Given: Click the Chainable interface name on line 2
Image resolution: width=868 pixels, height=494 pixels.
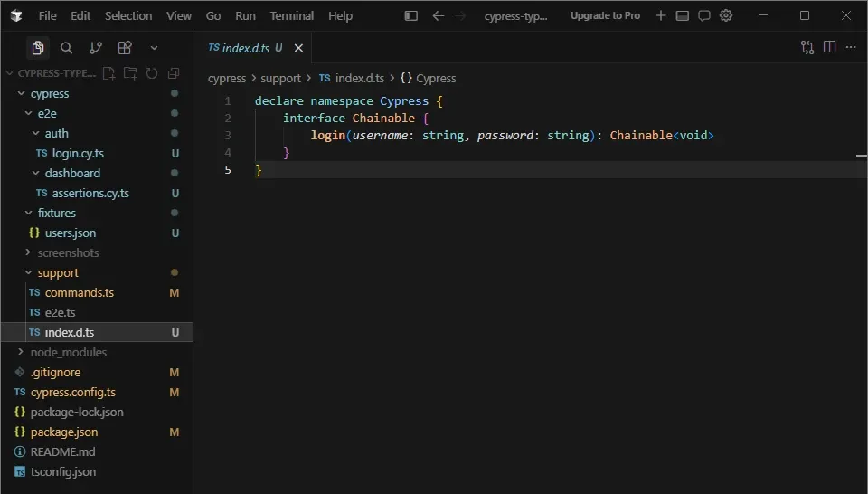Looking at the screenshot, I should coord(383,118).
